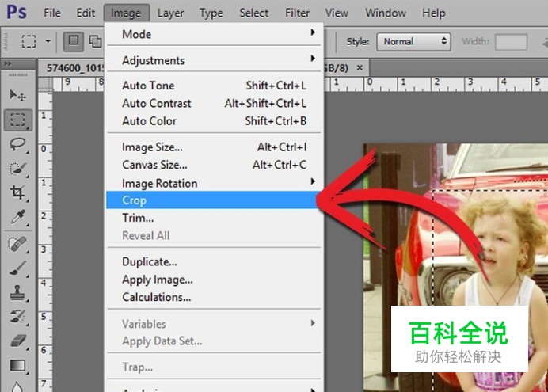
Task: Click the ruler origin corner box
Action: click(x=45, y=83)
